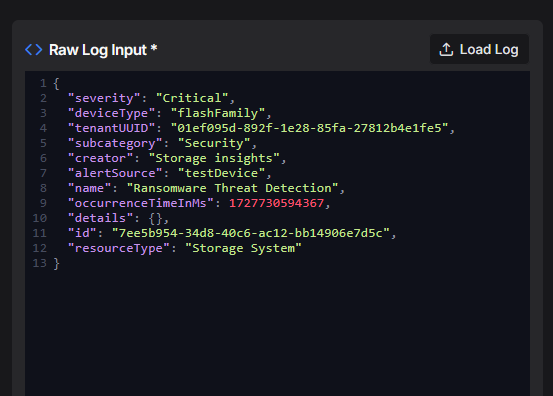Click the "flashFamily" deviceType value
This screenshot has height=396, width=553.
point(218,113)
